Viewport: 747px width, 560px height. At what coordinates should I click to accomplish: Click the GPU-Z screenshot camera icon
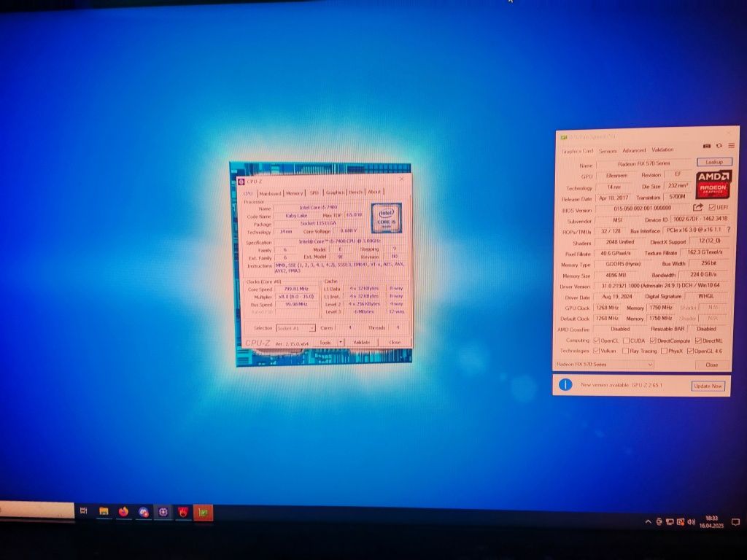coord(707,146)
